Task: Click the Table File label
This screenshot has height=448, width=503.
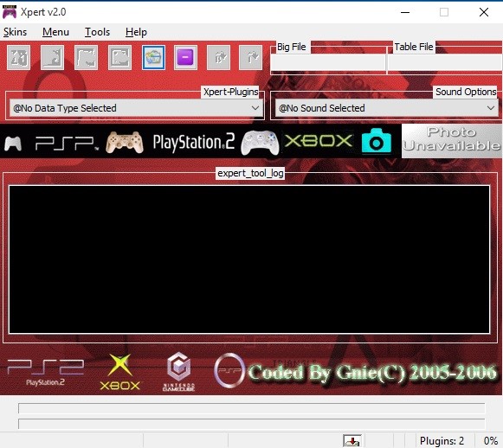Action: click(x=414, y=47)
